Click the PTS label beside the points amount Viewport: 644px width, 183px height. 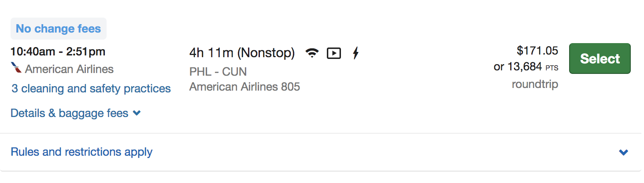(x=552, y=68)
